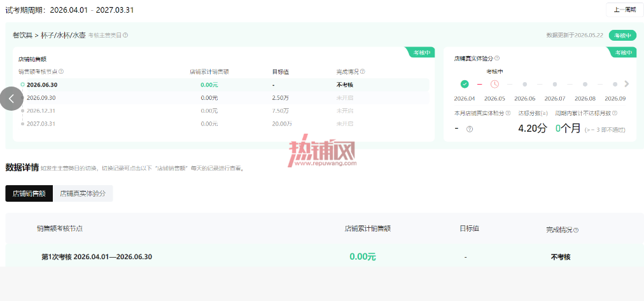Open the 第1次考核 2026.04.01—2026.06.30 record row
Viewport: 644px width, 301px height.
coord(325,257)
